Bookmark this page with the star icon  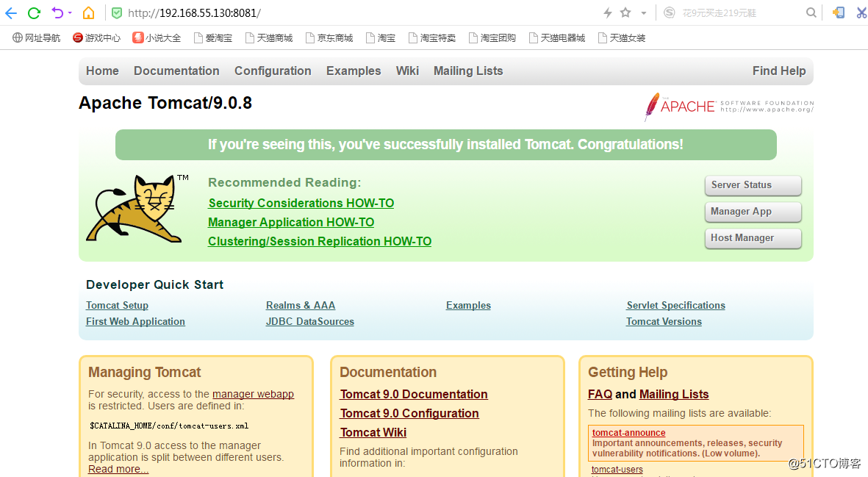[x=626, y=12]
